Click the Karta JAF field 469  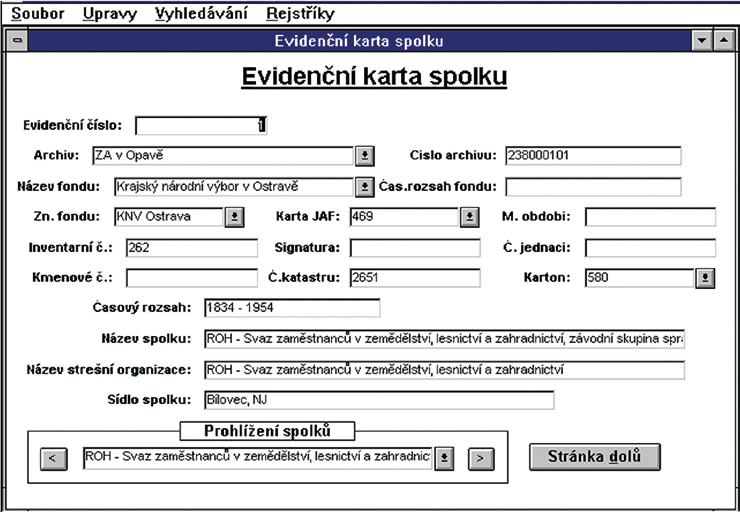(404, 217)
